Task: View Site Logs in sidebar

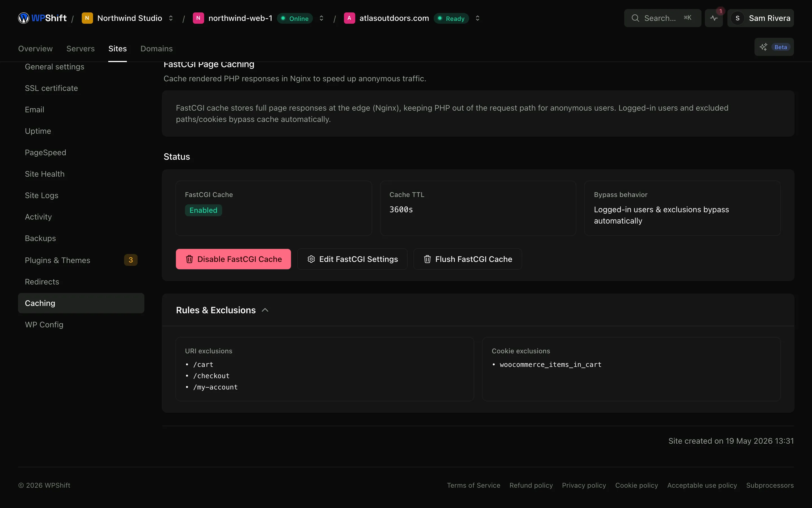Action: (81, 196)
